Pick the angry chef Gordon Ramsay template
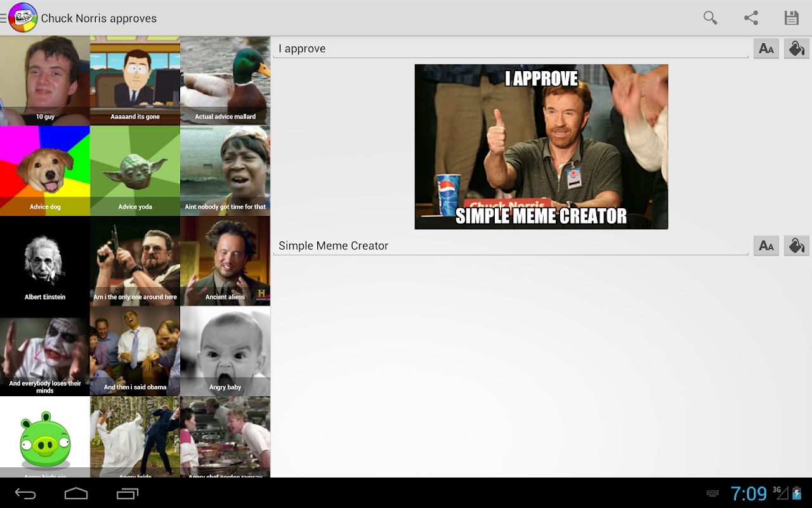 tap(225, 437)
